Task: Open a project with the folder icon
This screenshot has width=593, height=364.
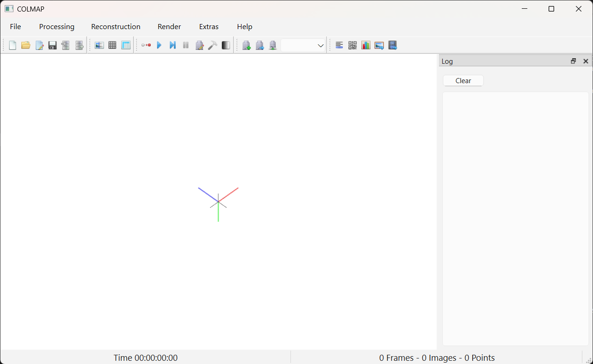Action: [x=26, y=45]
